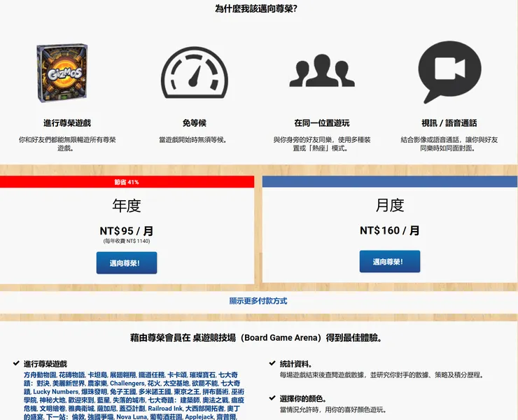Click the three-people group icon
Image resolution: width=518 pixels, height=420 pixels.
point(322,71)
